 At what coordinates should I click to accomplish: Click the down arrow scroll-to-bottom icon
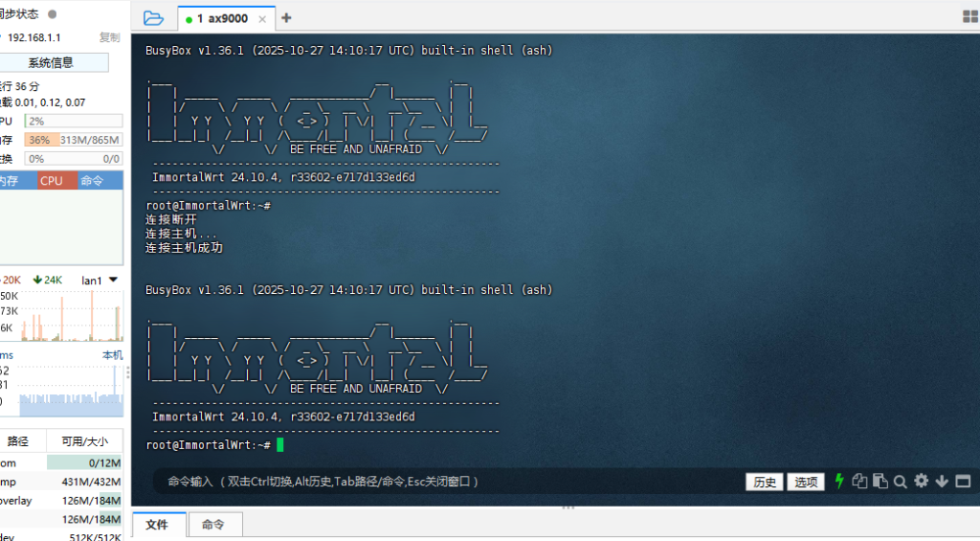click(942, 482)
